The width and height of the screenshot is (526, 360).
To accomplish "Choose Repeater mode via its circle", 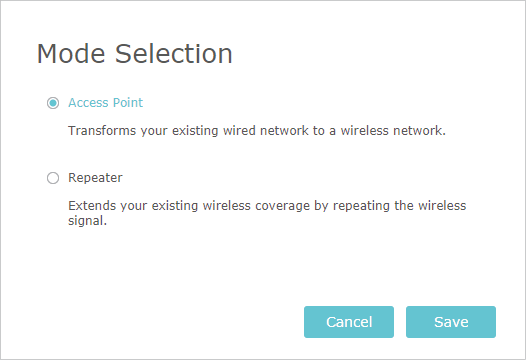I will point(53,178).
